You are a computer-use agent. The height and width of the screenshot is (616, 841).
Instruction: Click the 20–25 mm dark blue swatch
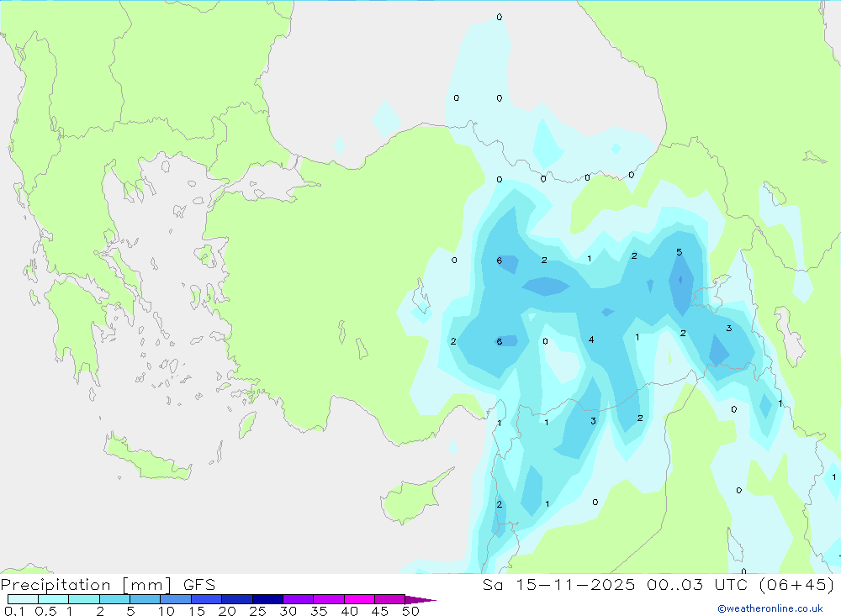pyautogui.click(x=237, y=599)
